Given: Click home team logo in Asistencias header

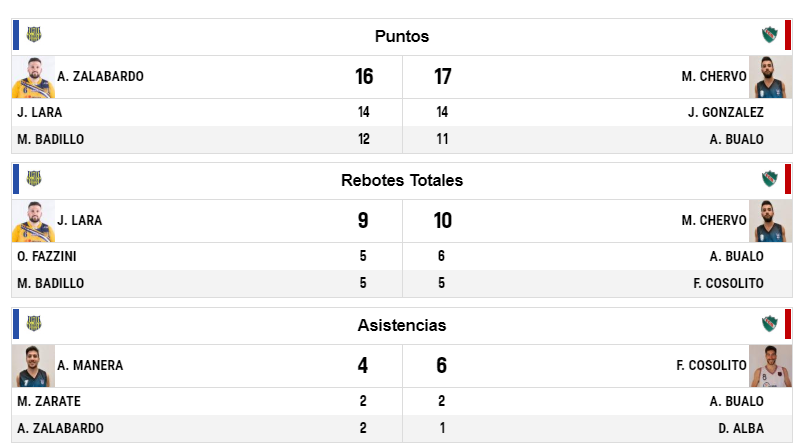Looking at the screenshot, I should coord(34,324).
